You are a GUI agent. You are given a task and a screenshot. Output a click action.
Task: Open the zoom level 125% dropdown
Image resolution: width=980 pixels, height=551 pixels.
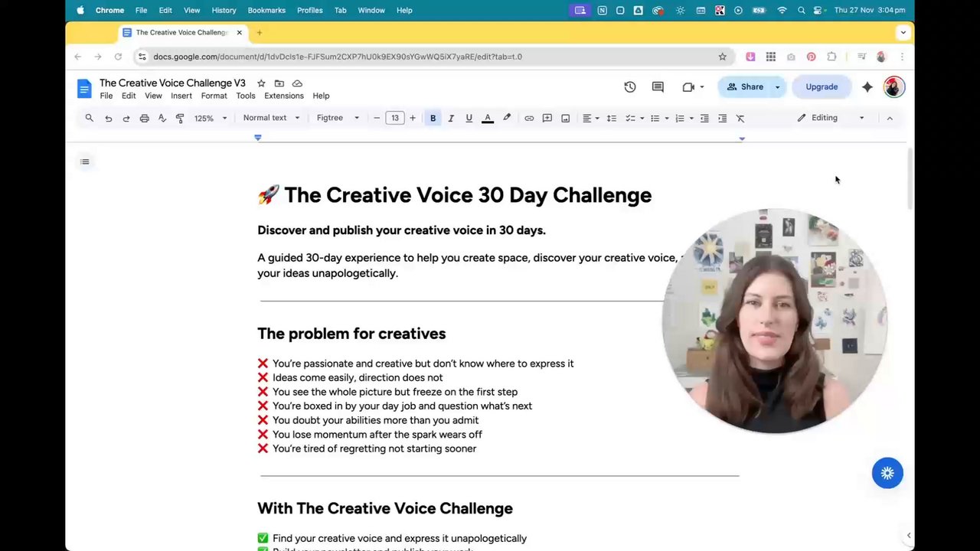click(210, 118)
